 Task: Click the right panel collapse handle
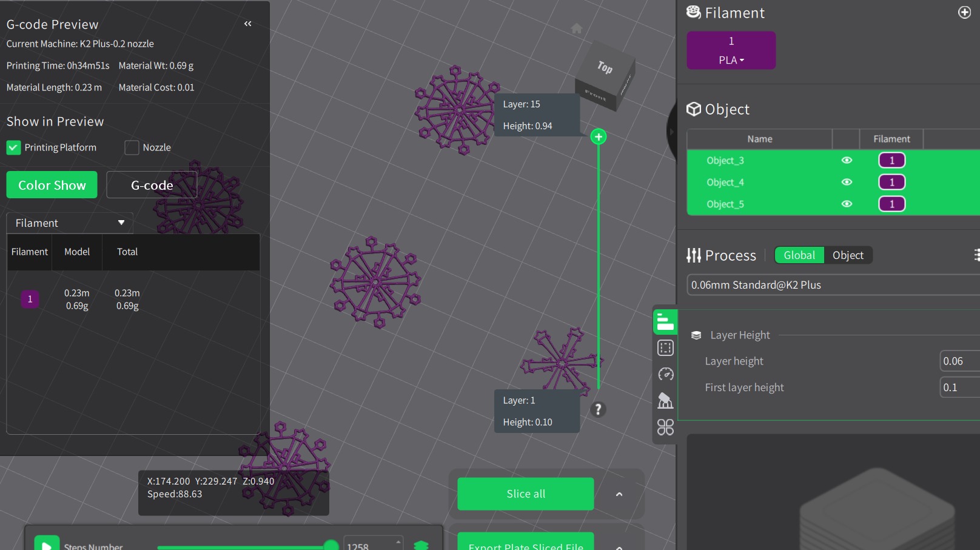pyautogui.click(x=671, y=131)
